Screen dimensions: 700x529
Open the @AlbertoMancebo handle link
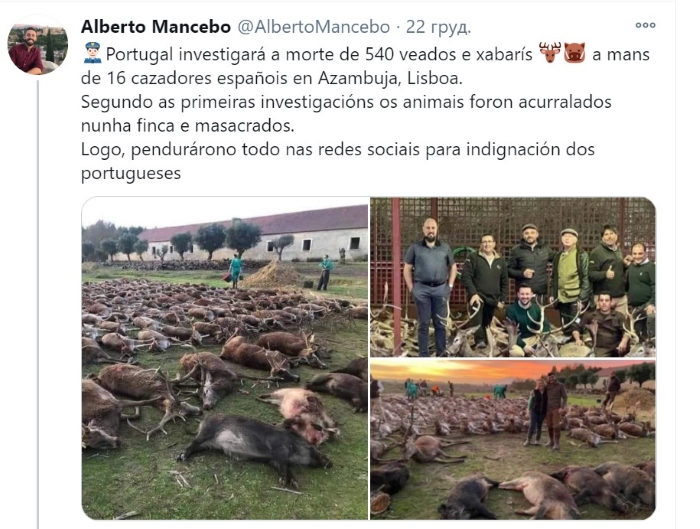pos(313,27)
